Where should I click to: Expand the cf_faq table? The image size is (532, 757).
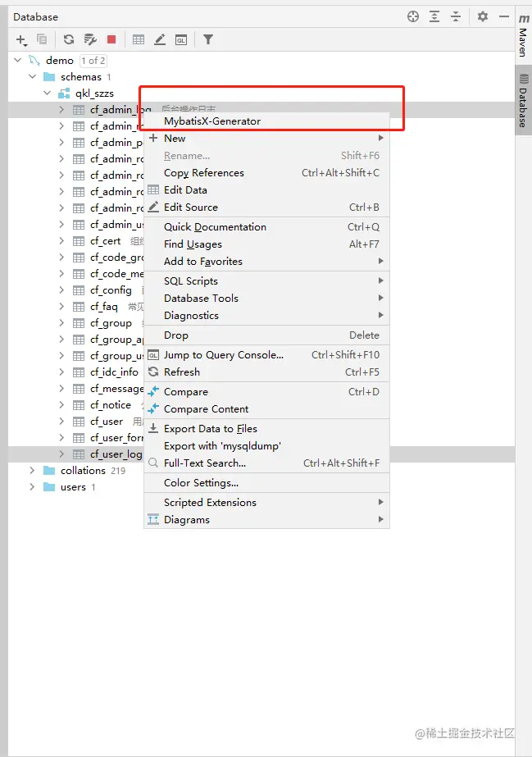click(61, 307)
